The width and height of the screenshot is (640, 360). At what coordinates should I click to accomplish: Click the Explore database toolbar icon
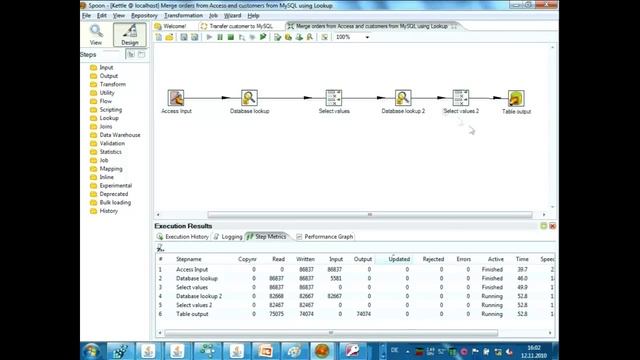[x=310, y=37]
